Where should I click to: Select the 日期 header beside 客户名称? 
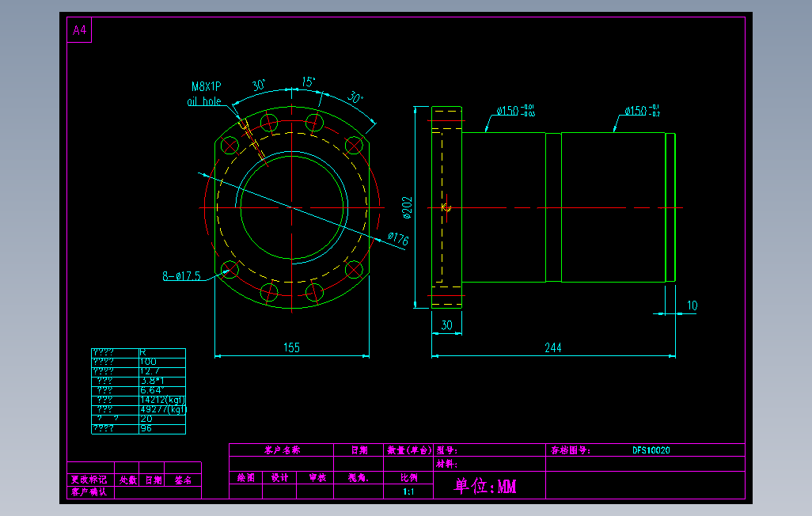(359, 450)
